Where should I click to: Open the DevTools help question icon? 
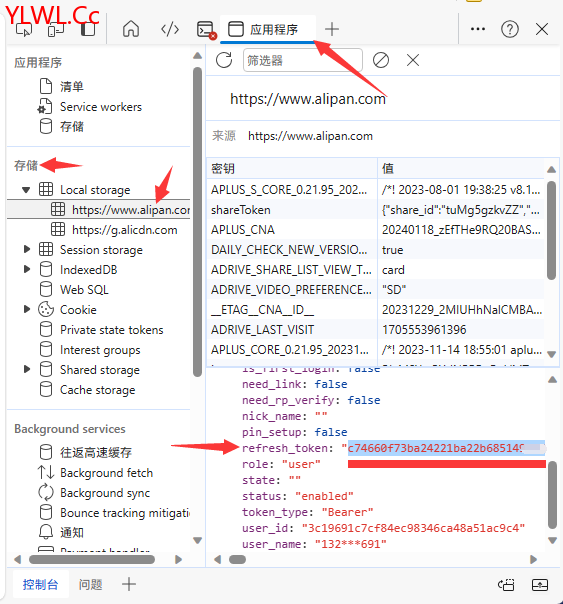[x=509, y=29]
